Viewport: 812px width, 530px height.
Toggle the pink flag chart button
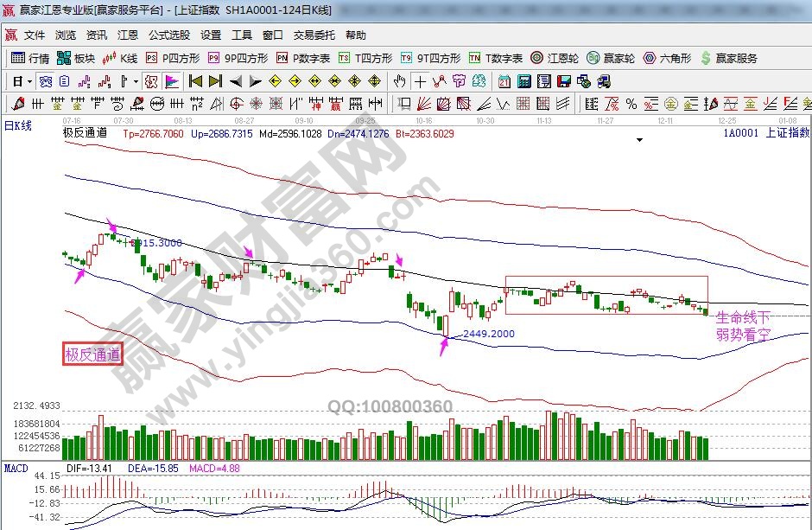tap(171, 81)
